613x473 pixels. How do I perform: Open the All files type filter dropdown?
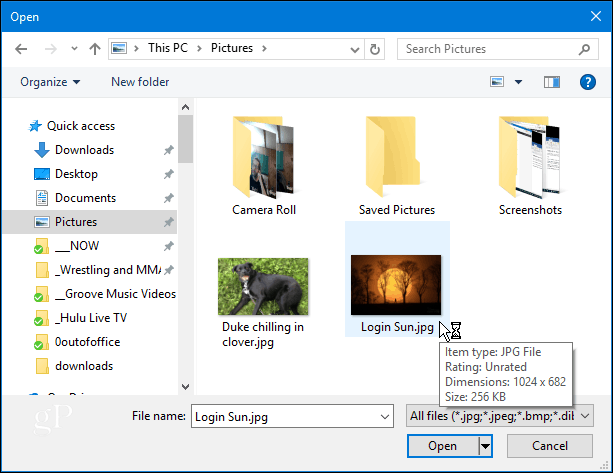pyautogui.click(x=500, y=416)
